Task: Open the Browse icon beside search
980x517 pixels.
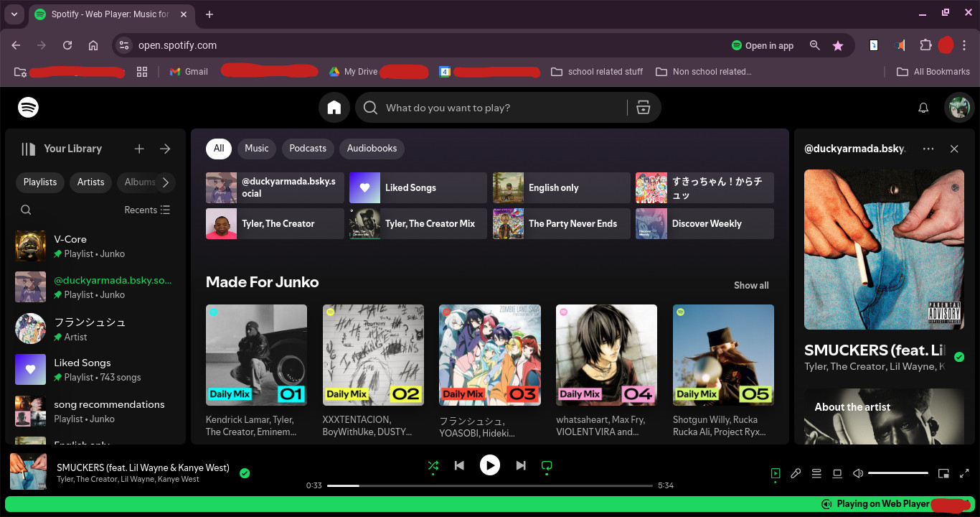Action: [644, 108]
